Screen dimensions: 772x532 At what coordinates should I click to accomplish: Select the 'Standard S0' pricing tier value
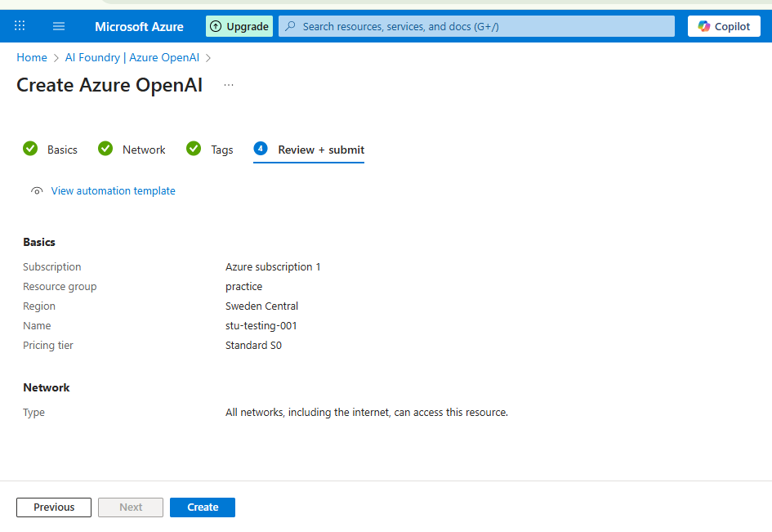[x=253, y=346]
